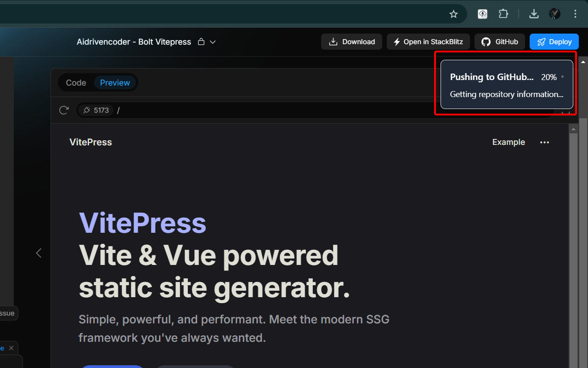Close the tab with the X icon
The height and width of the screenshot is (368, 588).
click(x=11, y=348)
